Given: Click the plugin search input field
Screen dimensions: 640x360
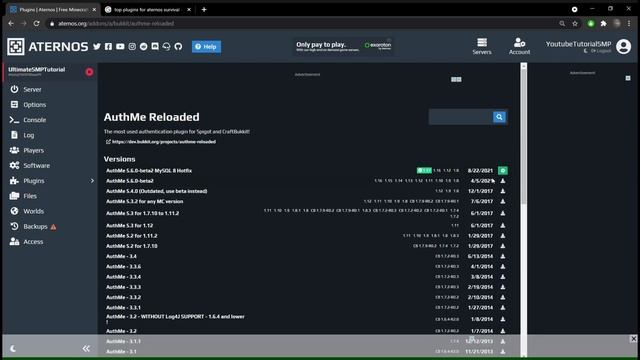Looking at the screenshot, I should tap(460, 117).
